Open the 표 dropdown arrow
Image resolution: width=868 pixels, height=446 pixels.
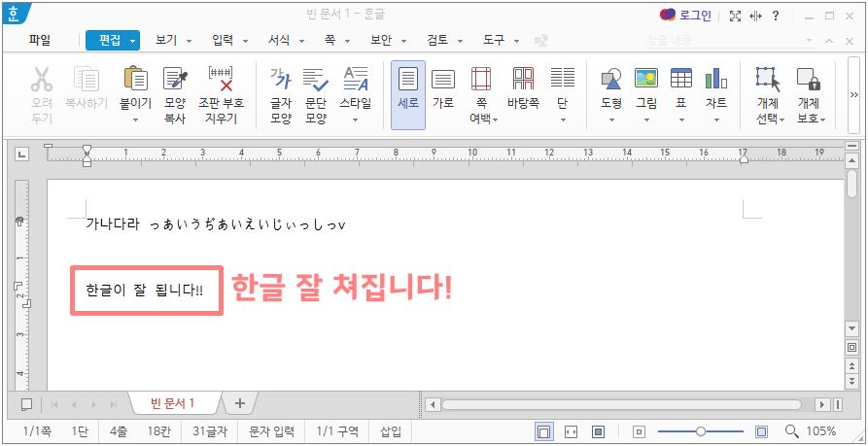[x=681, y=120]
